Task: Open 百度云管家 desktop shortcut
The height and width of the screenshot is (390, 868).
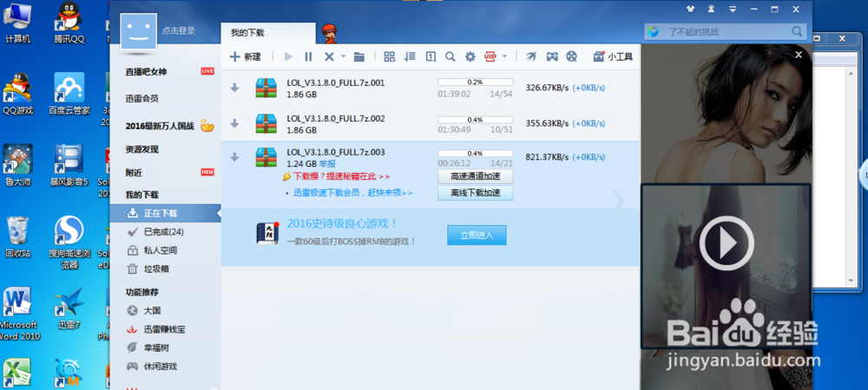Action: point(69,94)
